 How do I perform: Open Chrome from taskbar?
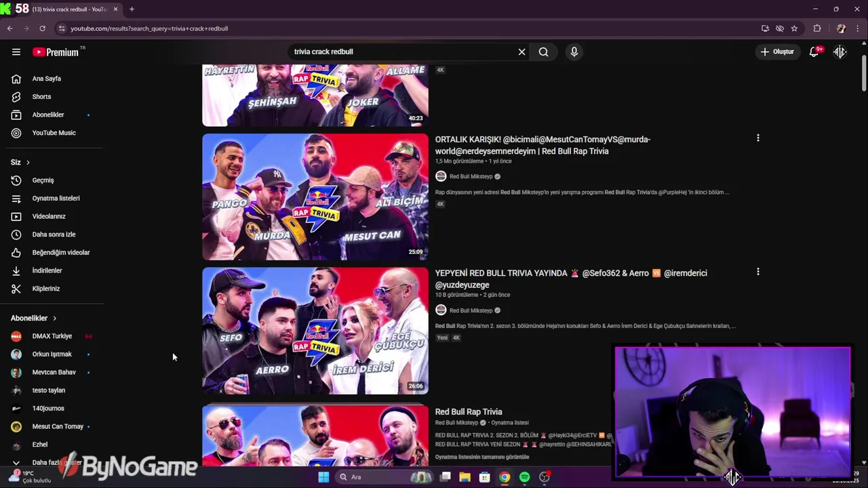[x=505, y=477]
